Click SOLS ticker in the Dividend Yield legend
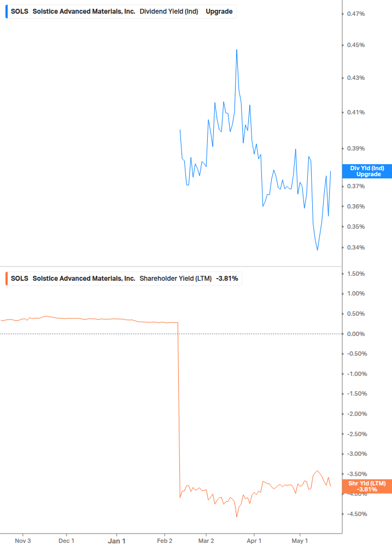 19,11
